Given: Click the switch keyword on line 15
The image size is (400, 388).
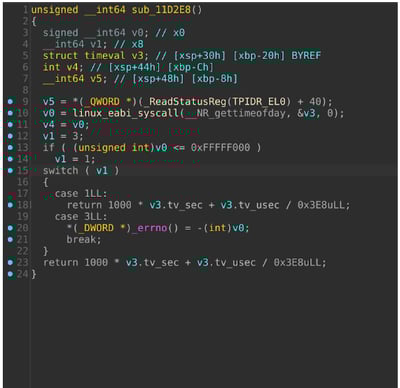Looking at the screenshot, I should (x=61, y=171).
